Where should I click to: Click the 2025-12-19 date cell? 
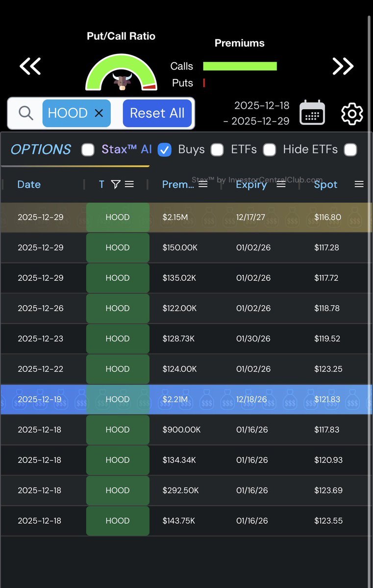click(39, 399)
